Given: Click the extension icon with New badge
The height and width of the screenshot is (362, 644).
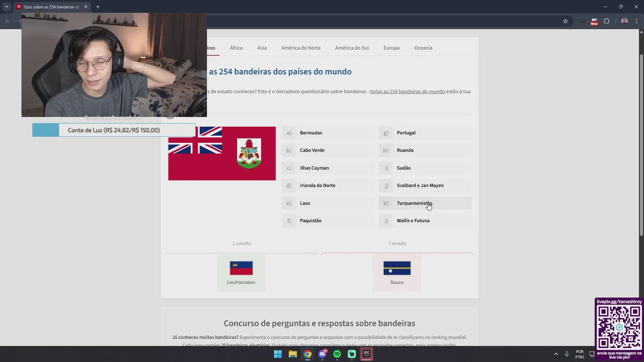Looking at the screenshot, I should coord(594,21).
